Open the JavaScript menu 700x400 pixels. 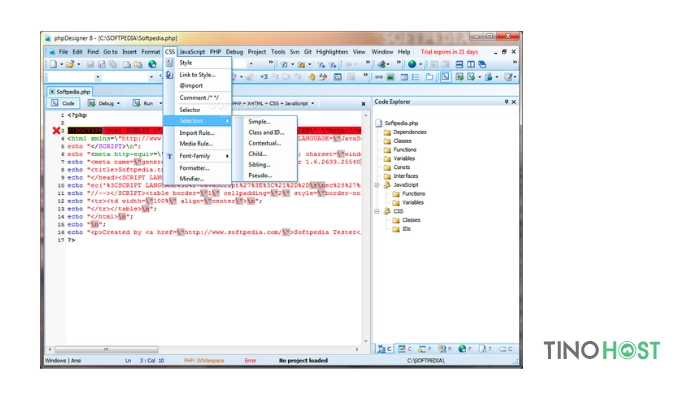(192, 52)
